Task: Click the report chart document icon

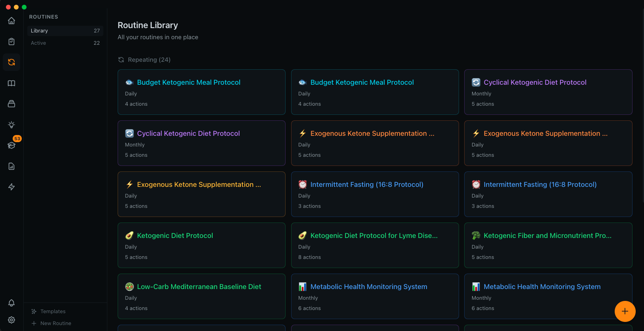Action: point(11,166)
